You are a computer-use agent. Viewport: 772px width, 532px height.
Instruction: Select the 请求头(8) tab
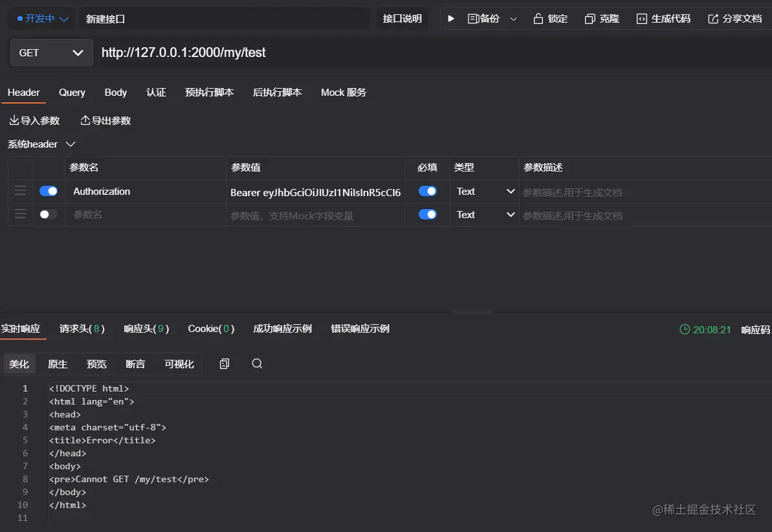point(82,329)
